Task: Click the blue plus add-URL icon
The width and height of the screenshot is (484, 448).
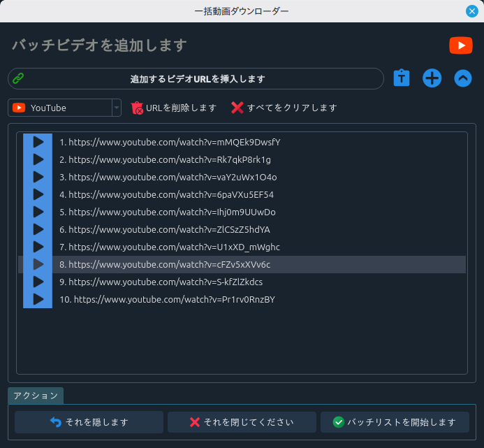Action: [x=432, y=78]
